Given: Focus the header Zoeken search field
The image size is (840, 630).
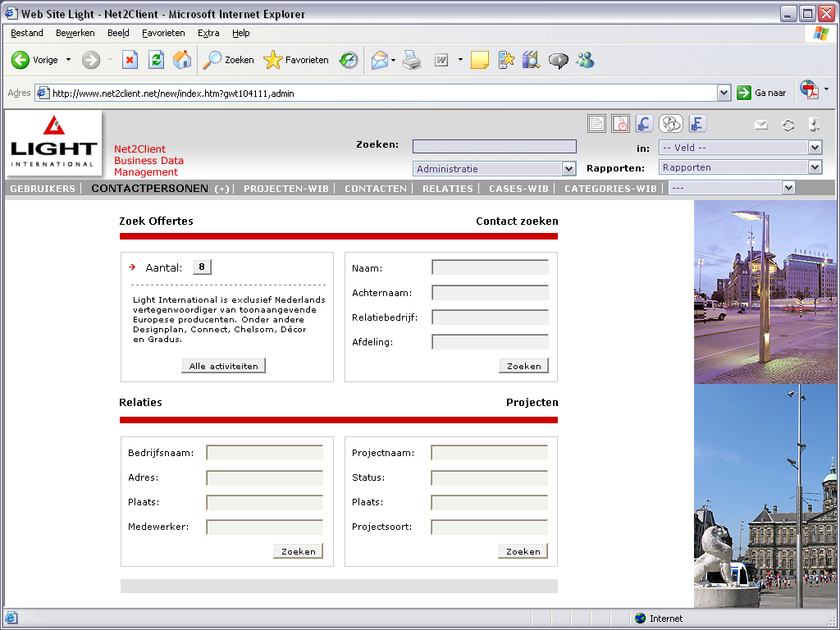Looking at the screenshot, I should click(x=495, y=146).
